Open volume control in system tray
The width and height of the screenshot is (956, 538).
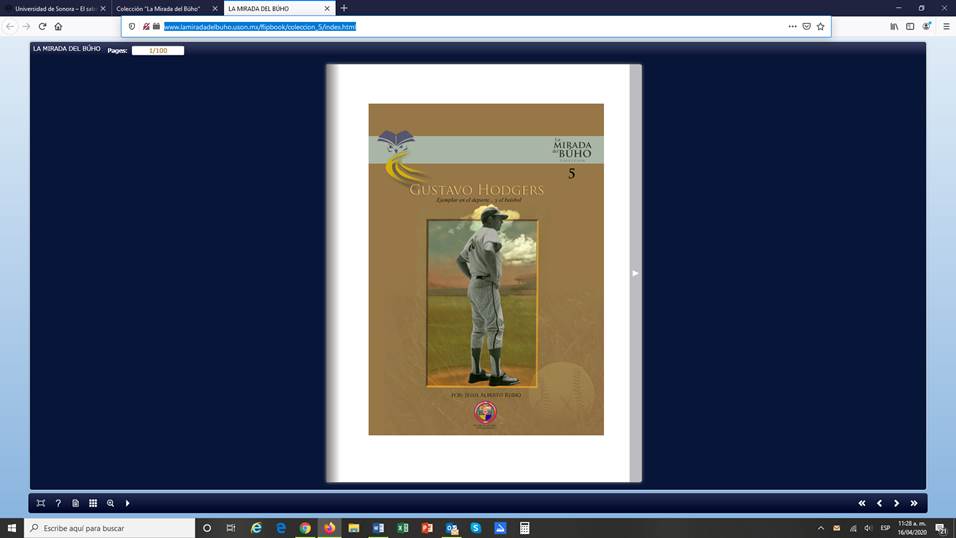pos(868,528)
